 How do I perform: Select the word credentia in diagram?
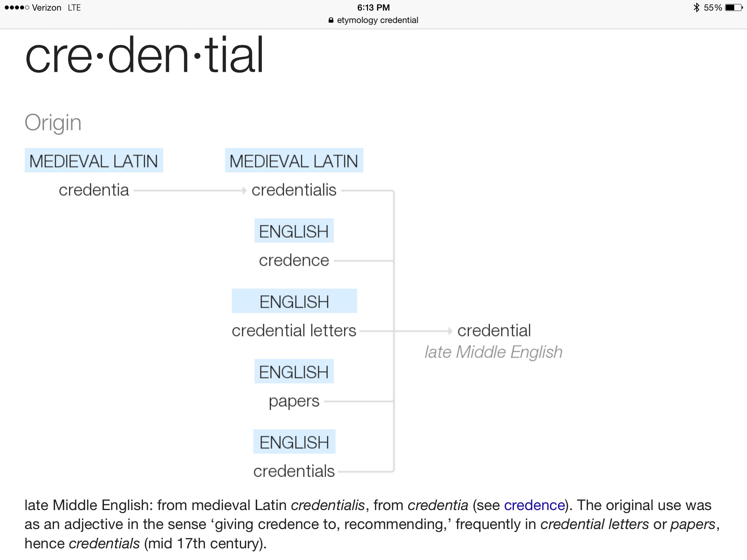(x=94, y=190)
